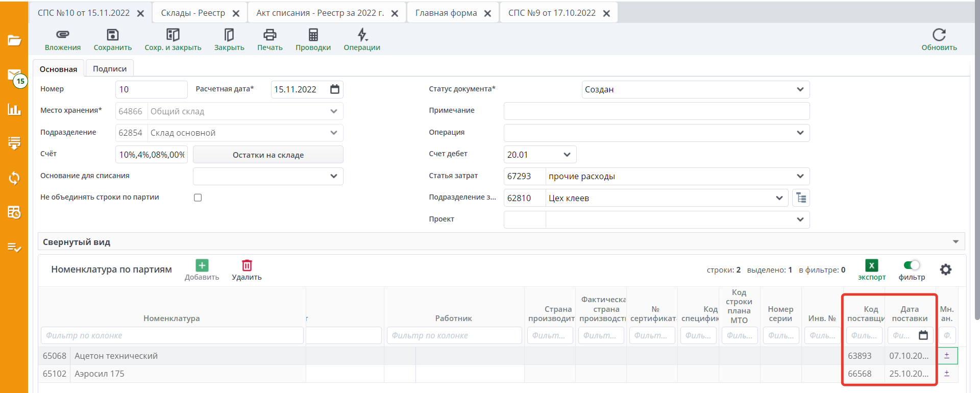
Task: Click the Печать print icon
Action: (x=269, y=35)
